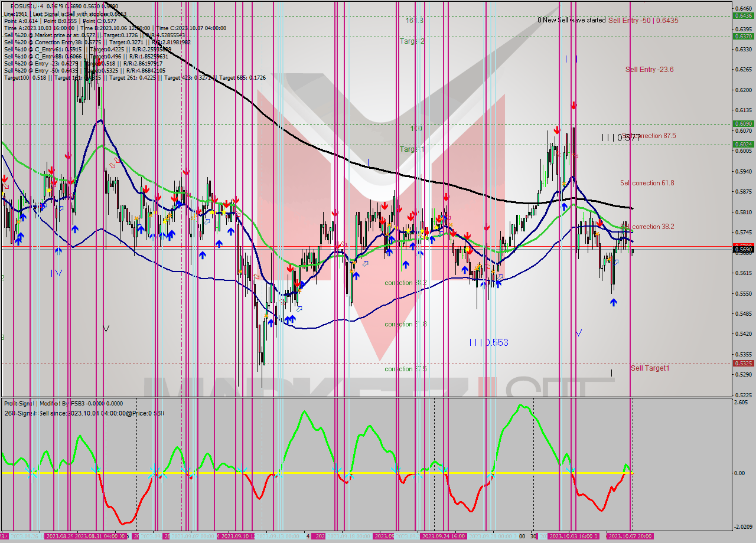Select the 'Sell correction 61.8' label
Viewport: 756px width, 543px height.
(647, 183)
